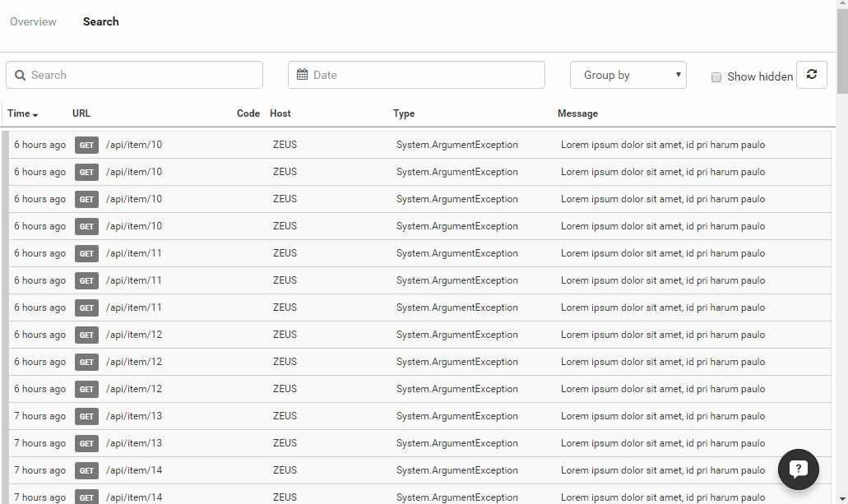Click the calendar icon in Date field
Image resolution: width=848 pixels, height=504 pixels.
point(303,75)
